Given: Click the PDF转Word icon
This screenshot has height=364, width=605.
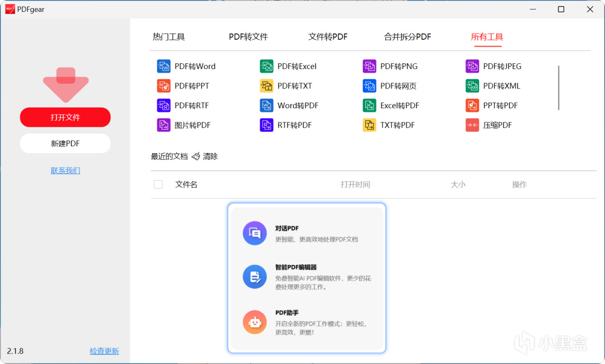Looking at the screenshot, I should pos(164,66).
